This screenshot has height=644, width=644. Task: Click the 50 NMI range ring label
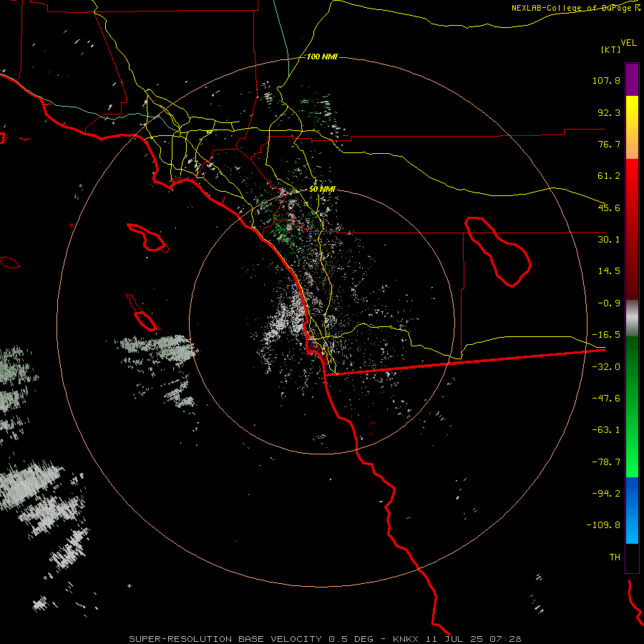[322, 189]
